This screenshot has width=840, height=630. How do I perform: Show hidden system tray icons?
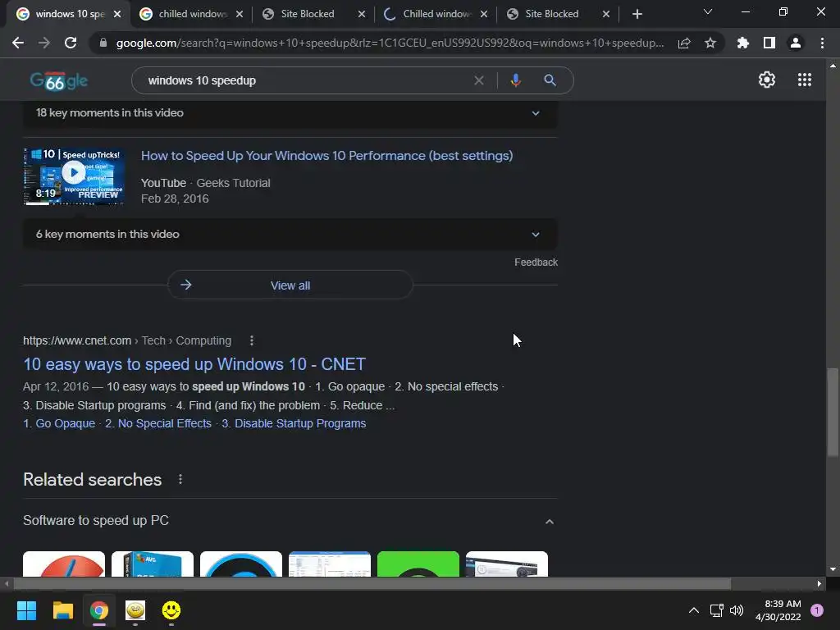pyautogui.click(x=694, y=610)
